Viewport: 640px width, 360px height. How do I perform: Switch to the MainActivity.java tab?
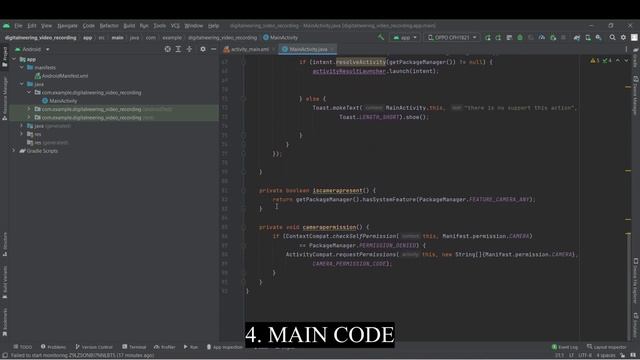[x=308, y=49]
